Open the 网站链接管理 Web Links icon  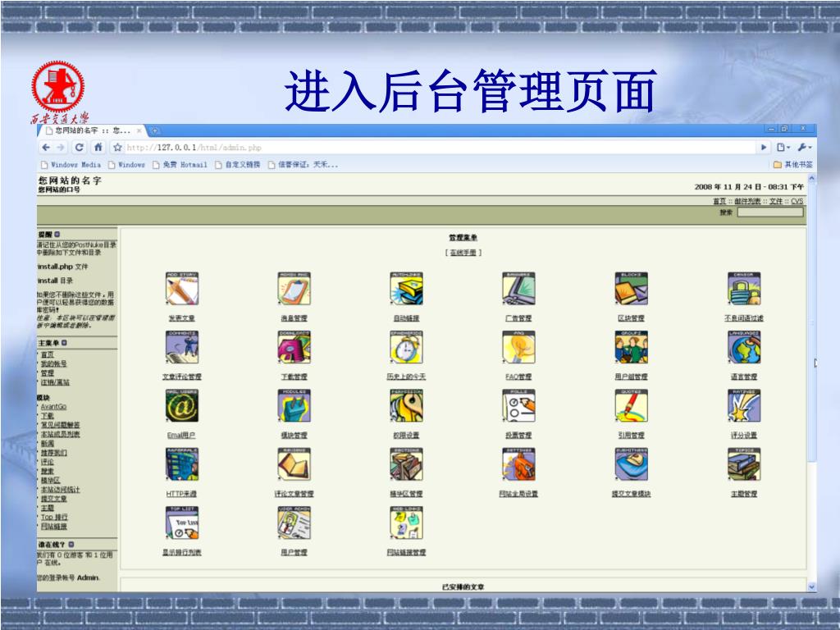pos(406,523)
